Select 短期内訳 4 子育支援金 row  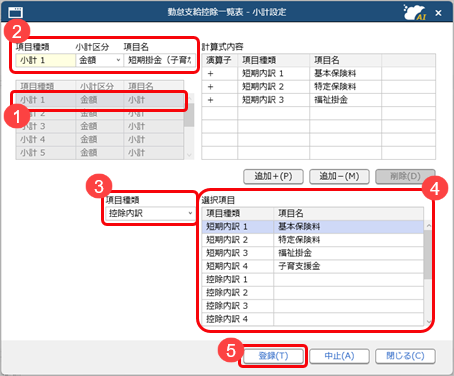313,266
